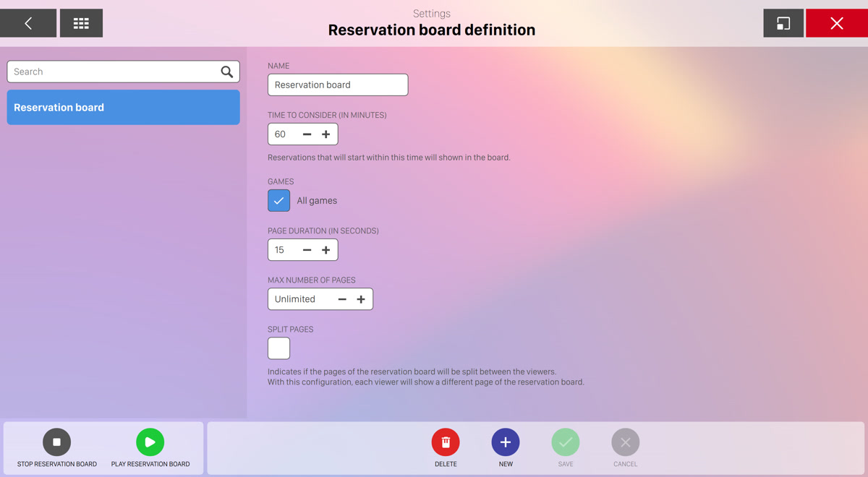The image size is (868, 477).
Task: Click the Cancel button
Action: (x=626, y=442)
